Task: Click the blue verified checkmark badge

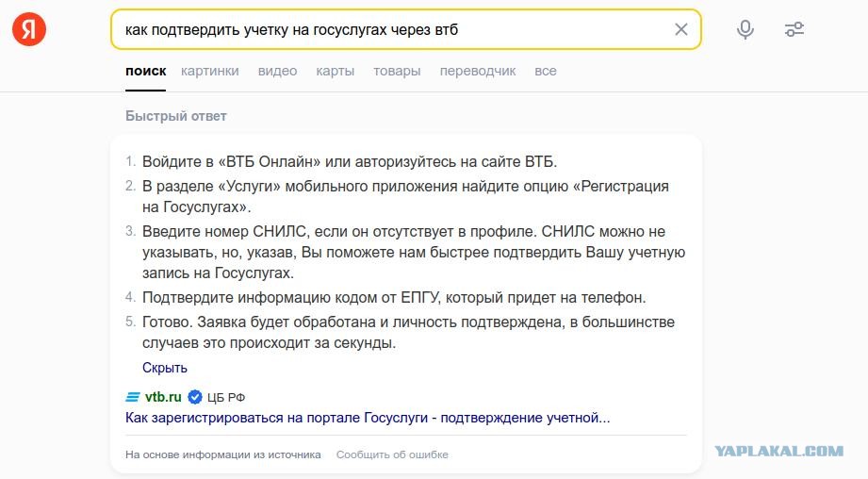Action: (x=195, y=397)
